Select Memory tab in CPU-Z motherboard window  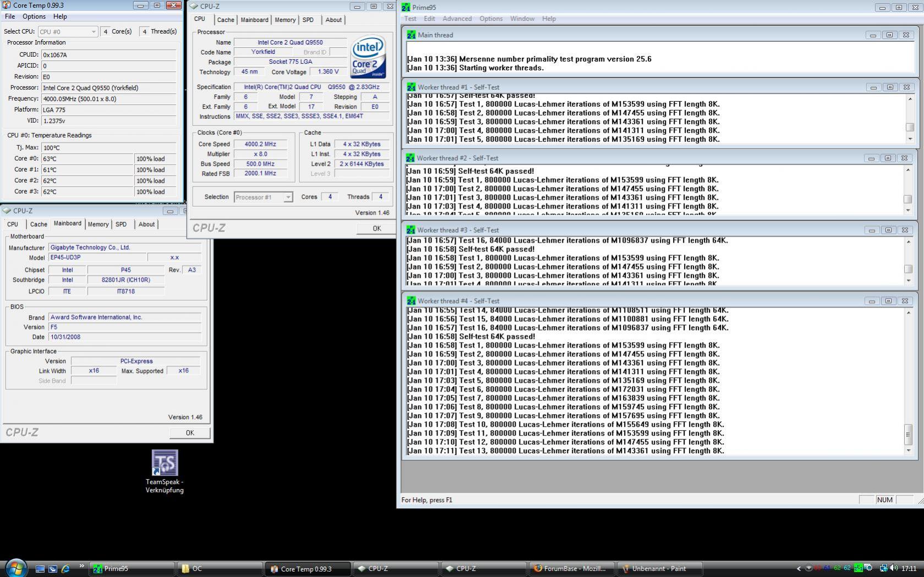click(98, 224)
